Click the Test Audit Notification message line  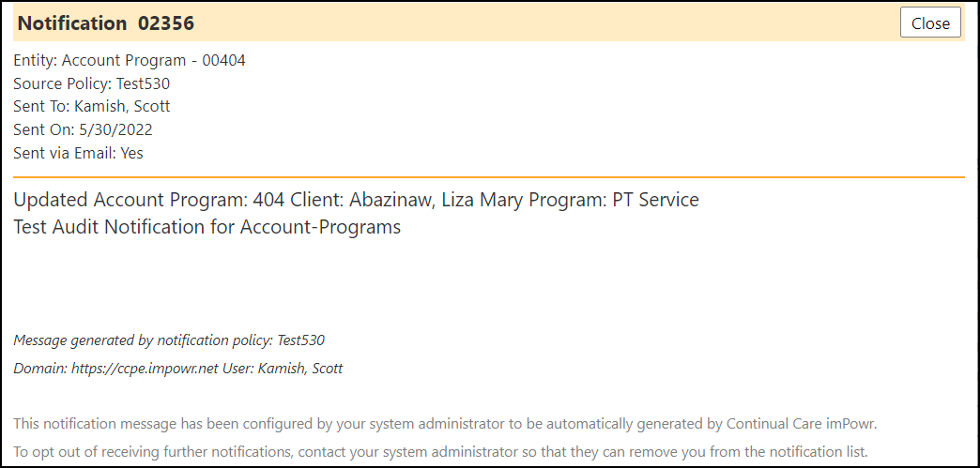pyautogui.click(x=207, y=227)
